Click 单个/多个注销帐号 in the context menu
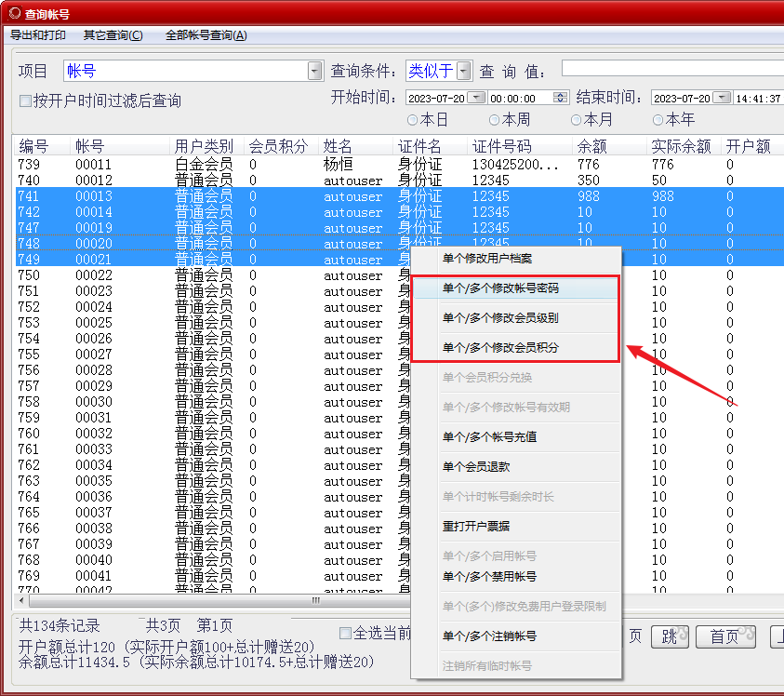784x696 pixels. click(x=489, y=636)
